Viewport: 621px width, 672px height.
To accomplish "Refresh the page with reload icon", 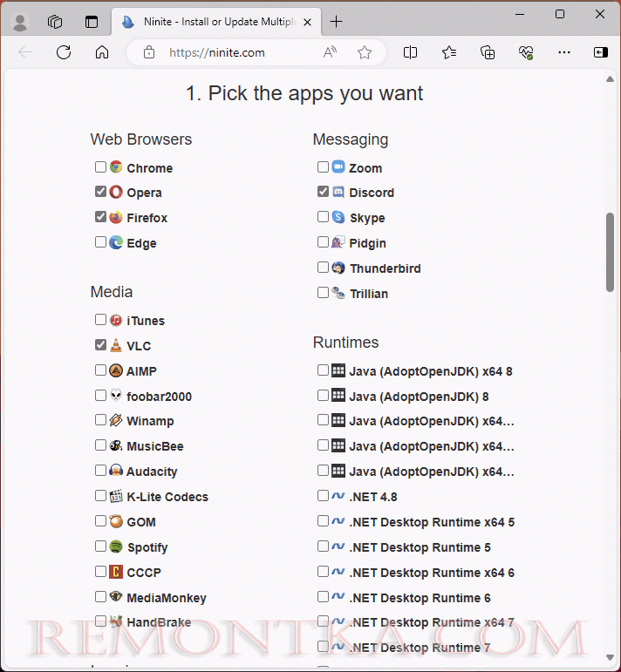I will click(x=64, y=52).
